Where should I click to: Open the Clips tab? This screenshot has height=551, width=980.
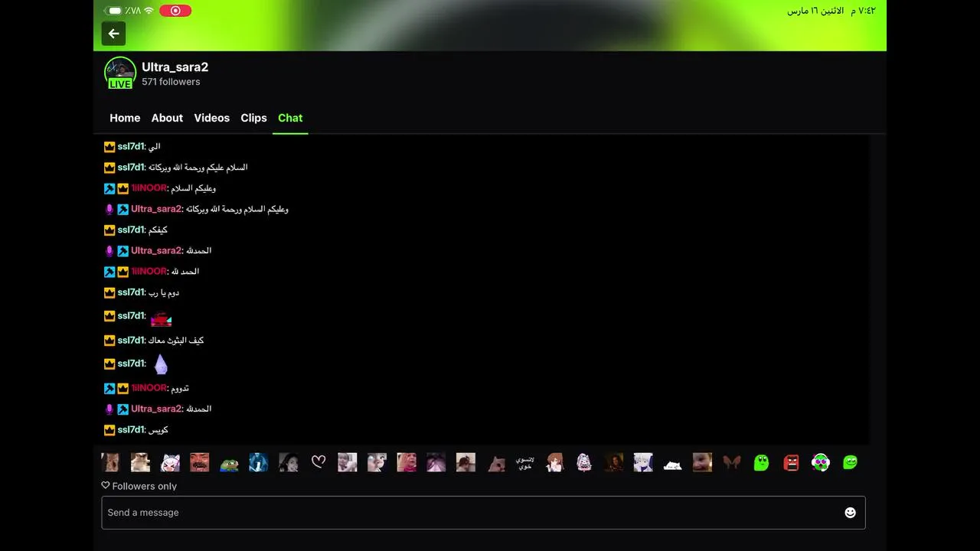[253, 118]
